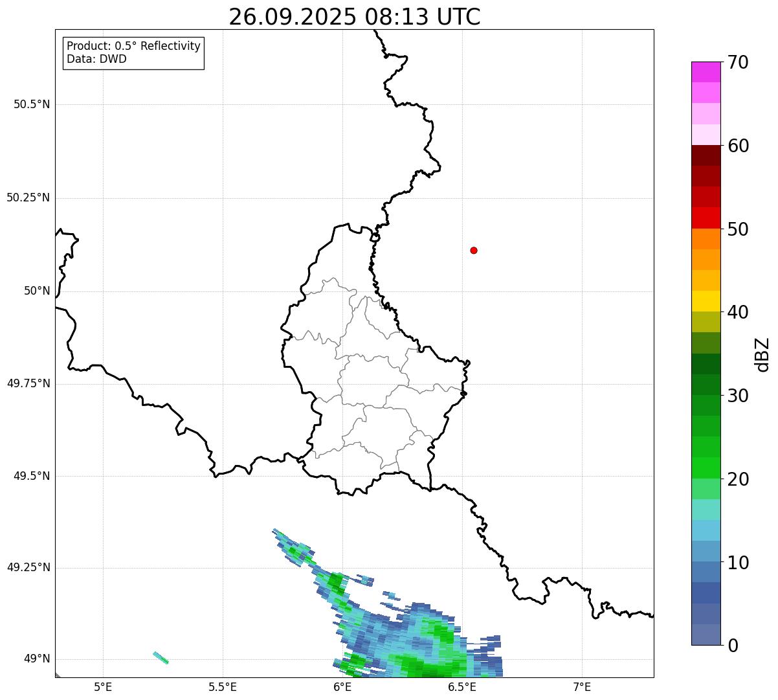
Task: Pick the dark maroon swatch below 60
Action: coord(706,155)
